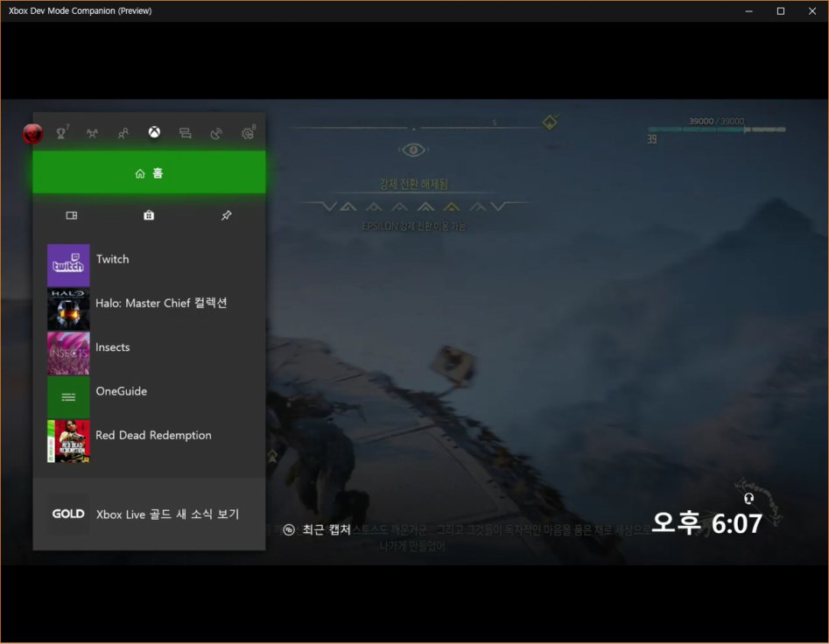Open OneGuide from the list
The image size is (829, 644).
pos(121,391)
